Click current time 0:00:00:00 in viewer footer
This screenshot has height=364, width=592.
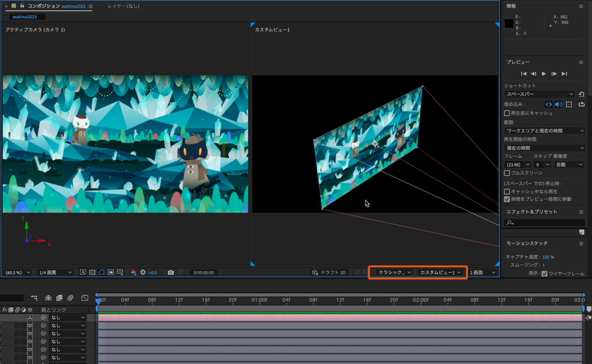203,273
